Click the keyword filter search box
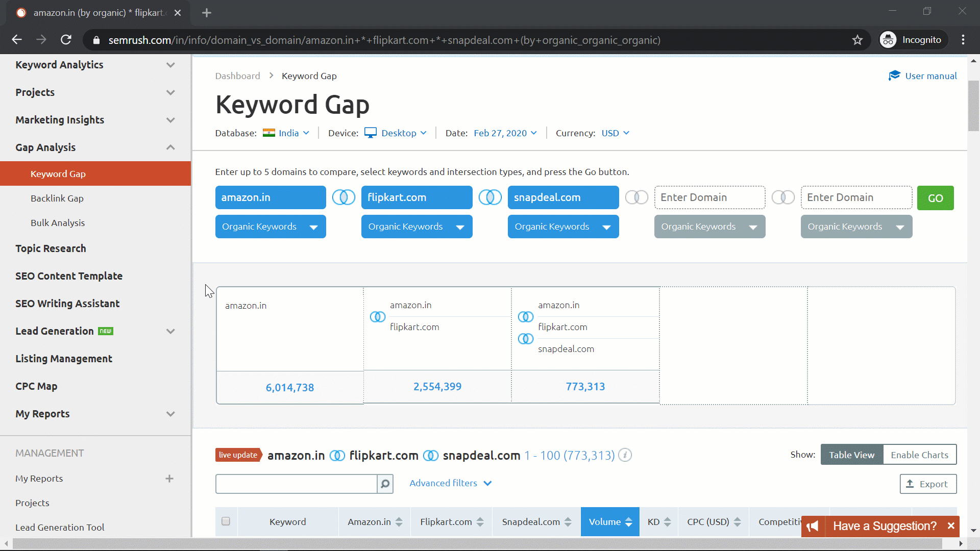980x551 pixels. tap(297, 484)
